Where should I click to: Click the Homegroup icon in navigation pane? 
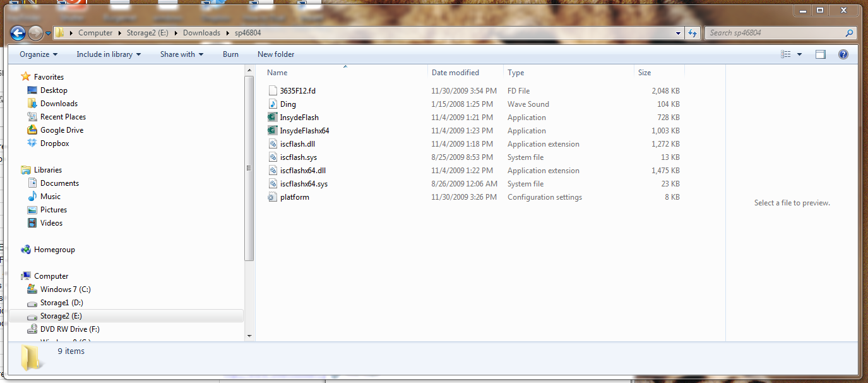click(x=26, y=250)
